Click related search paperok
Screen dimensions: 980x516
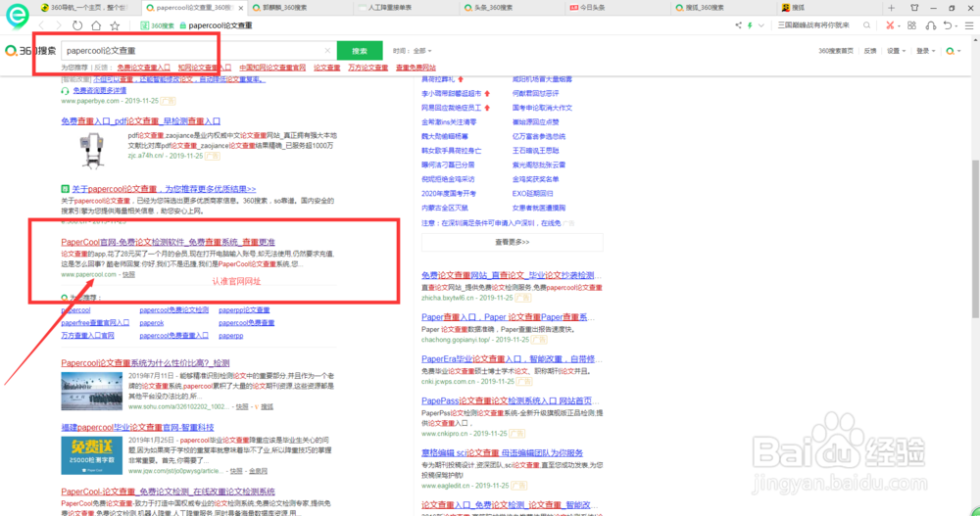click(x=151, y=323)
